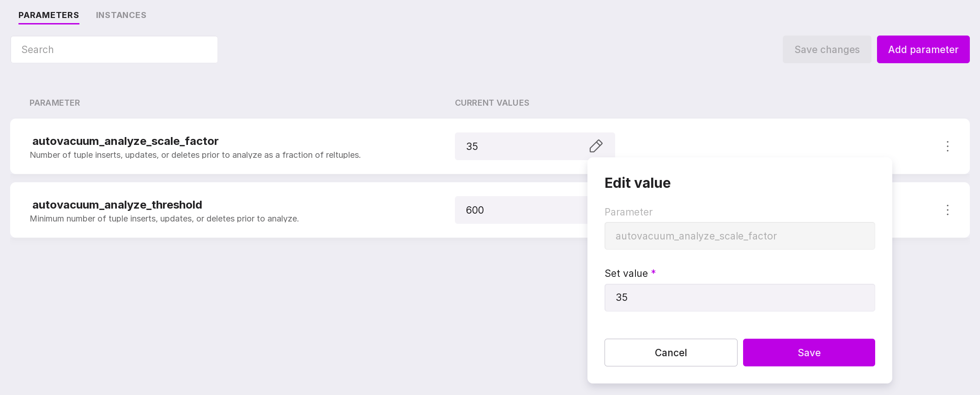The width and height of the screenshot is (980, 395).
Task: Click the pencil edit icon for autovacuum_analyze_scale_factor
Action: pyautogui.click(x=596, y=146)
